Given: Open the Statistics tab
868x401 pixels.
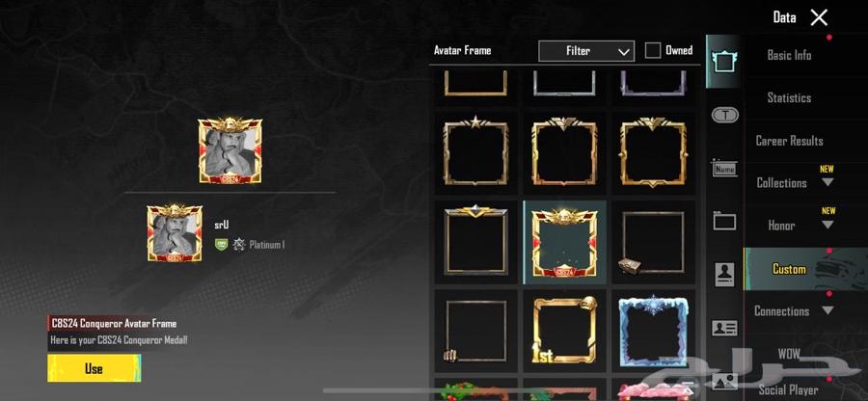Looking at the screenshot, I should point(789,98).
